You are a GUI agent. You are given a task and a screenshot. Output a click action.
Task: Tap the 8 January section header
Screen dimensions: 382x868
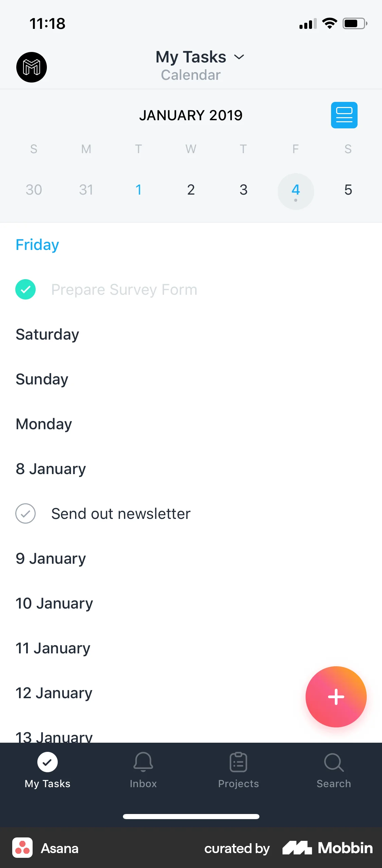pos(51,469)
